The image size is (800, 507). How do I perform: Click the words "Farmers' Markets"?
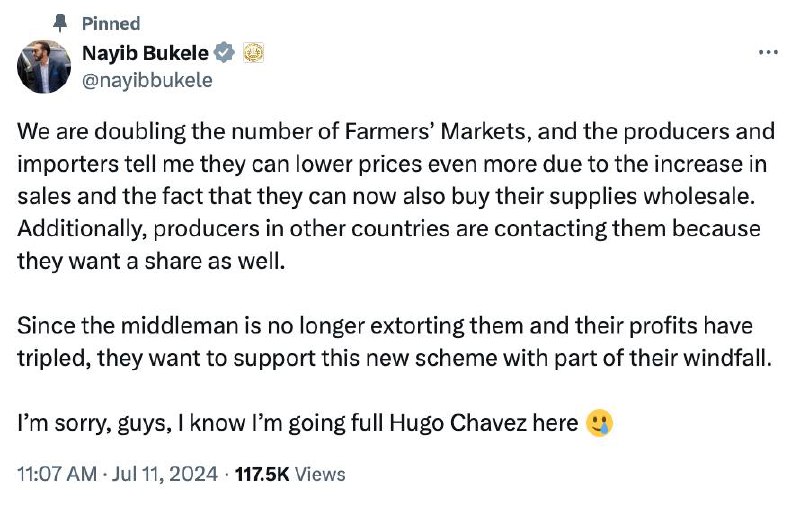pyautogui.click(x=435, y=132)
